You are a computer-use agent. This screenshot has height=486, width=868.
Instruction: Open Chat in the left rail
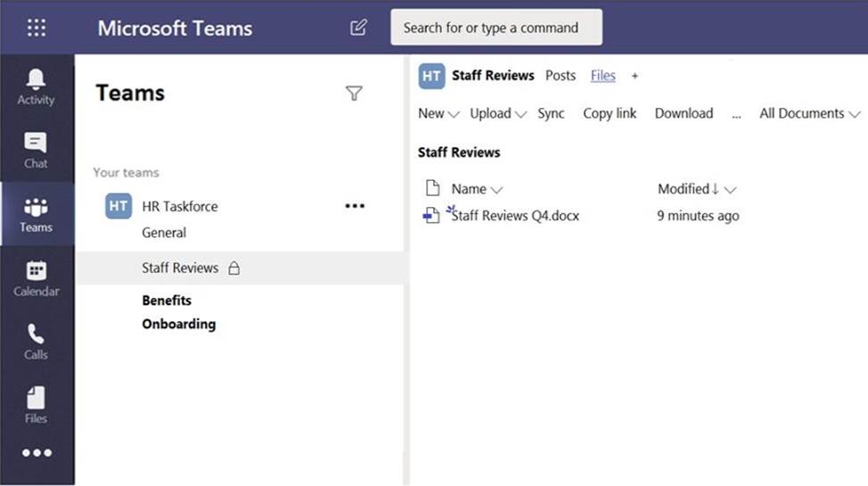36,151
